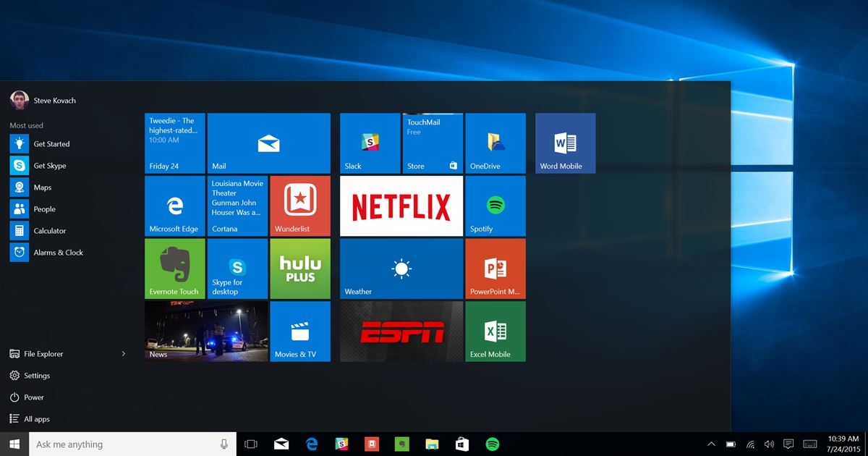Viewport: 868px width, 456px height.
Task: Open the Slack tile
Action: click(x=370, y=143)
